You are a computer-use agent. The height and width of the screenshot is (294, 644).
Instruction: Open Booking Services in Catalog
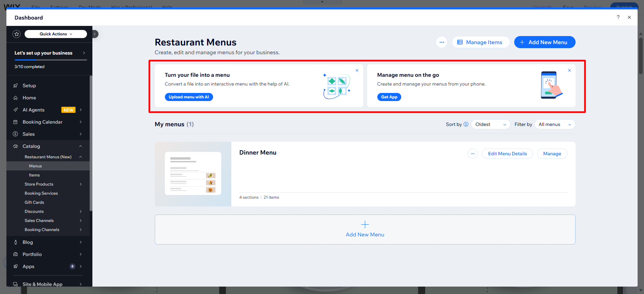pyautogui.click(x=48, y=193)
